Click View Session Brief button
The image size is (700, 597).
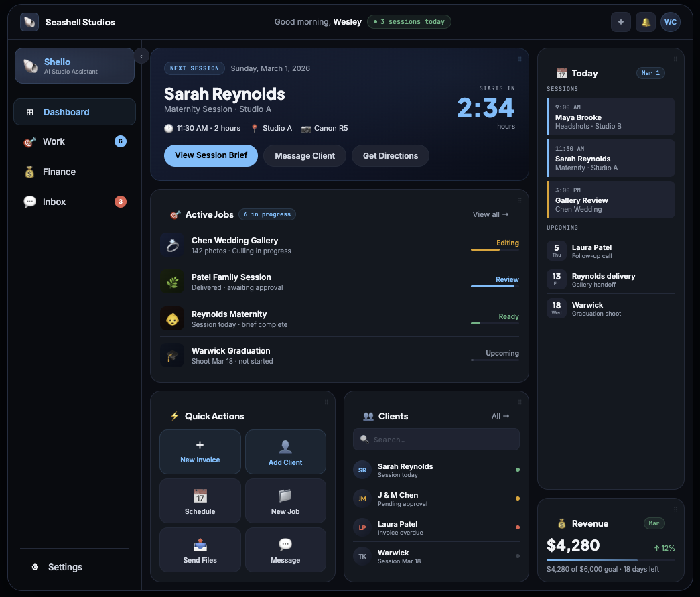pyautogui.click(x=211, y=156)
